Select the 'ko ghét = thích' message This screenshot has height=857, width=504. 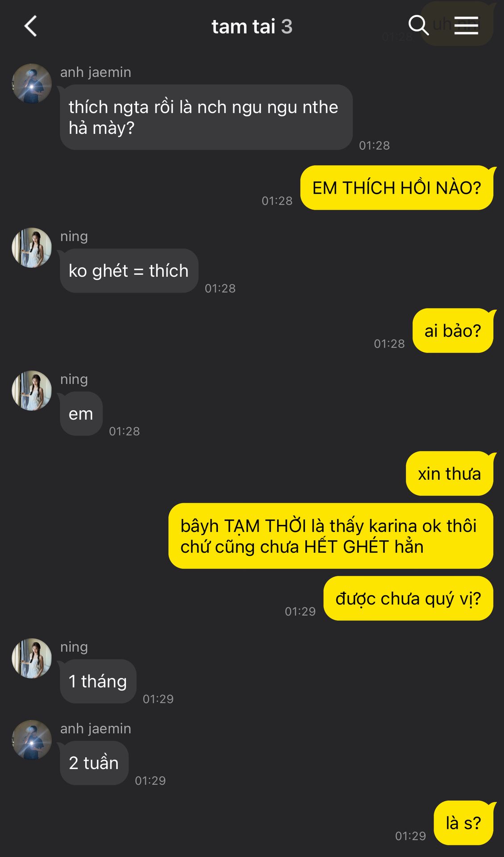[x=129, y=270]
